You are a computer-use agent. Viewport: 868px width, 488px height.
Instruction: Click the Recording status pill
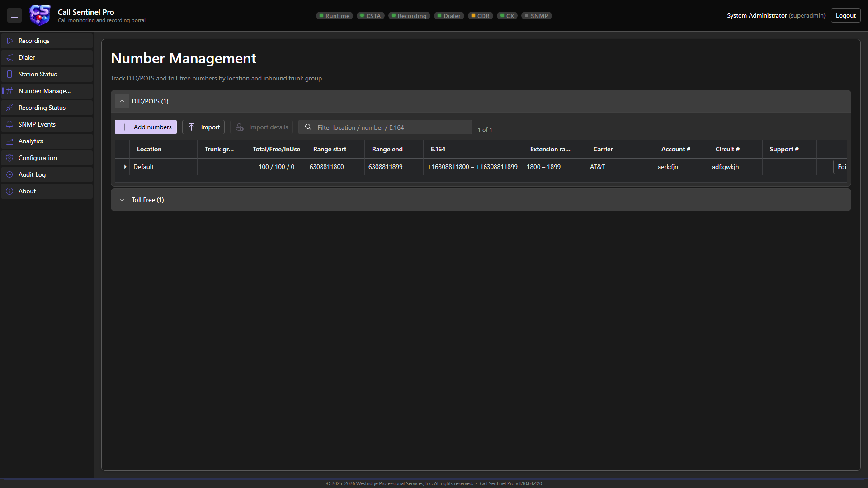[x=409, y=16]
